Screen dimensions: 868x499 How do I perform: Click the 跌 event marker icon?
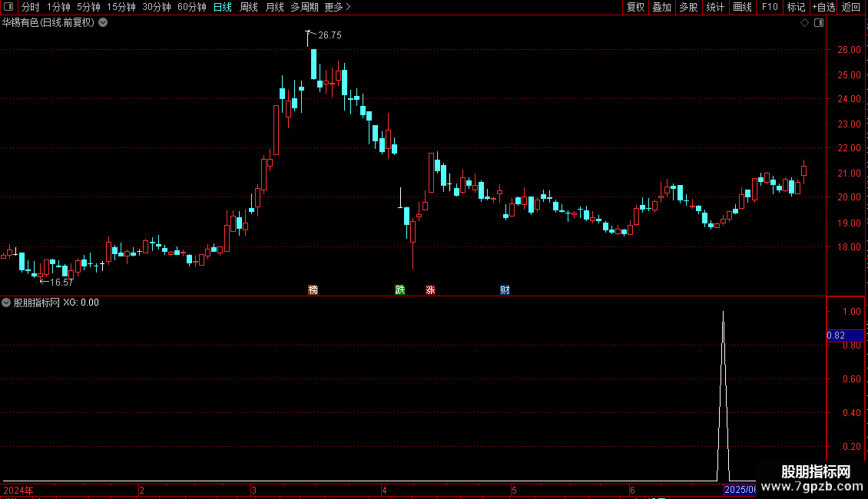[400, 290]
